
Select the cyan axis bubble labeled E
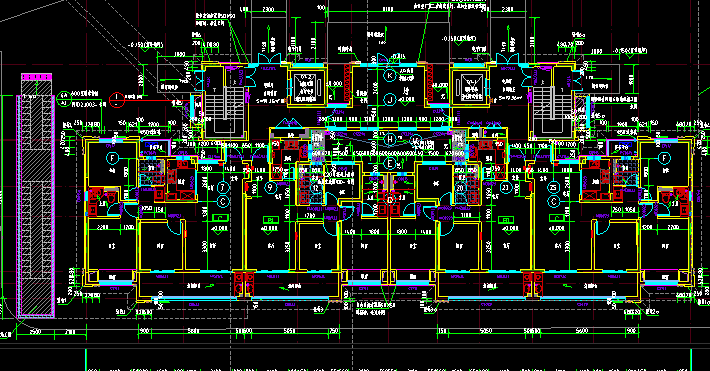point(390,164)
